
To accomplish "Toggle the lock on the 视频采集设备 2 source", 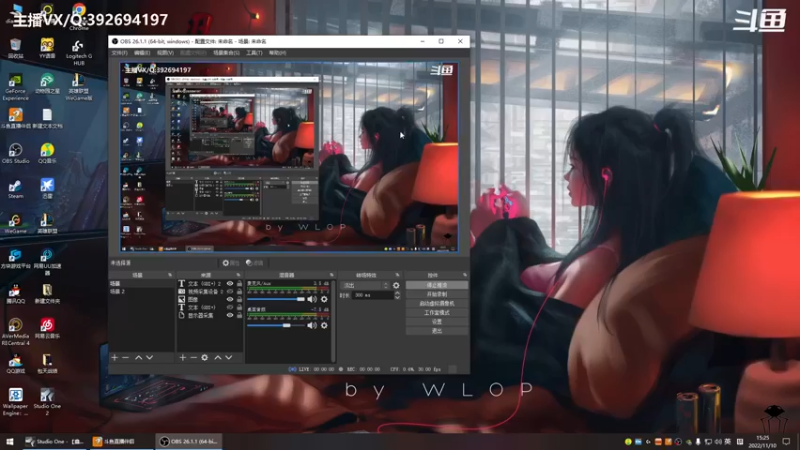I will click(239, 291).
